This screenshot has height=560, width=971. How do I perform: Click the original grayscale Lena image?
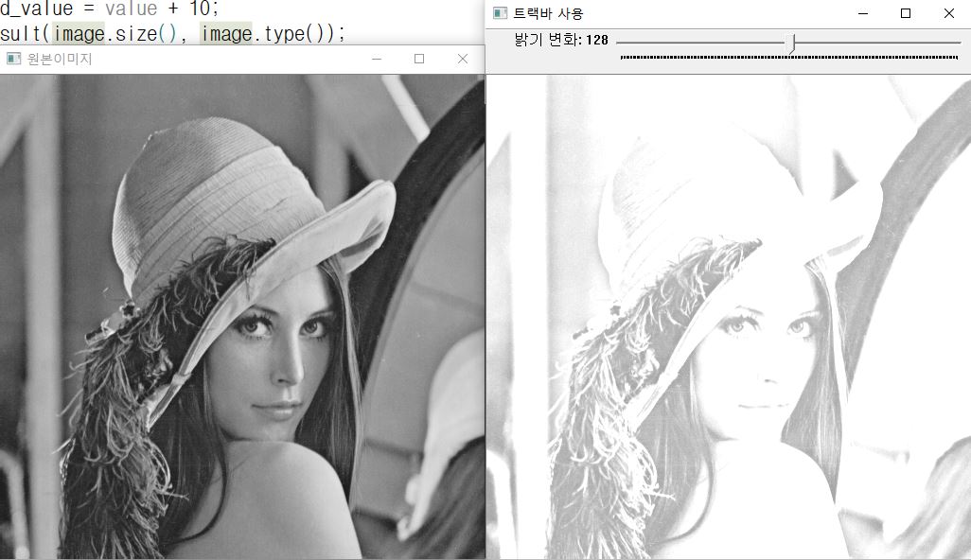pos(242,316)
